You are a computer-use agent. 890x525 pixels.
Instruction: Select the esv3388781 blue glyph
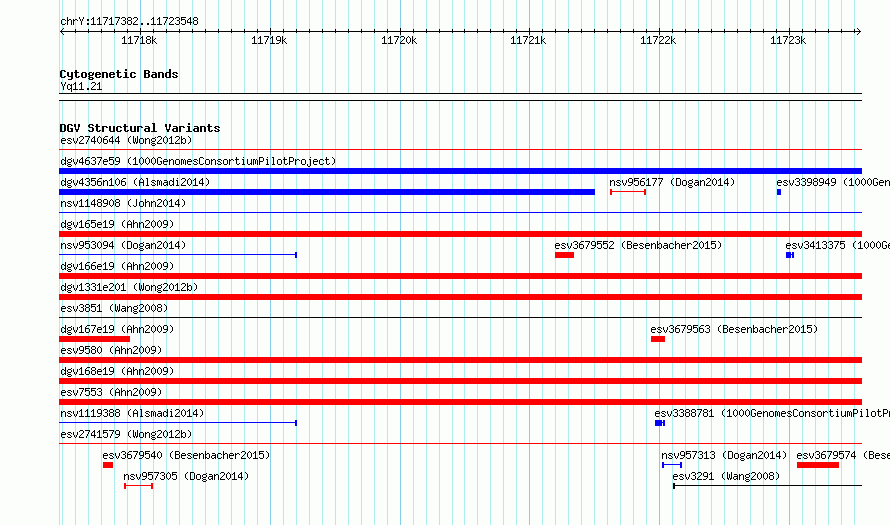660,423
